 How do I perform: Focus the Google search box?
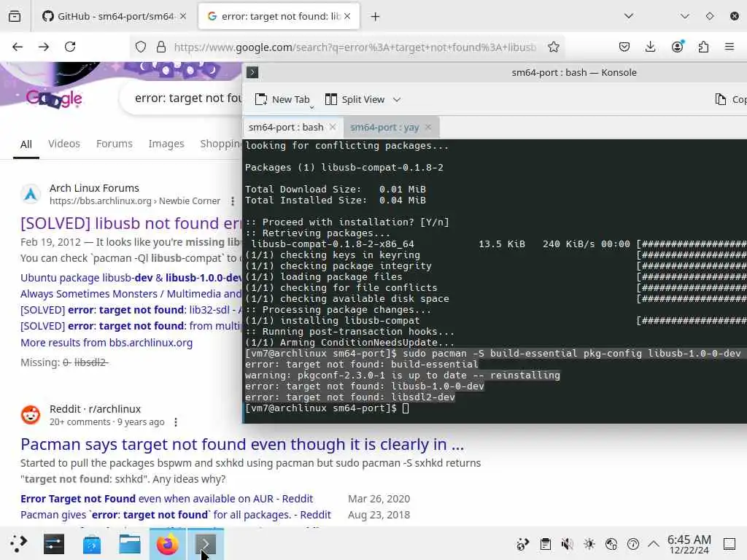(188, 98)
